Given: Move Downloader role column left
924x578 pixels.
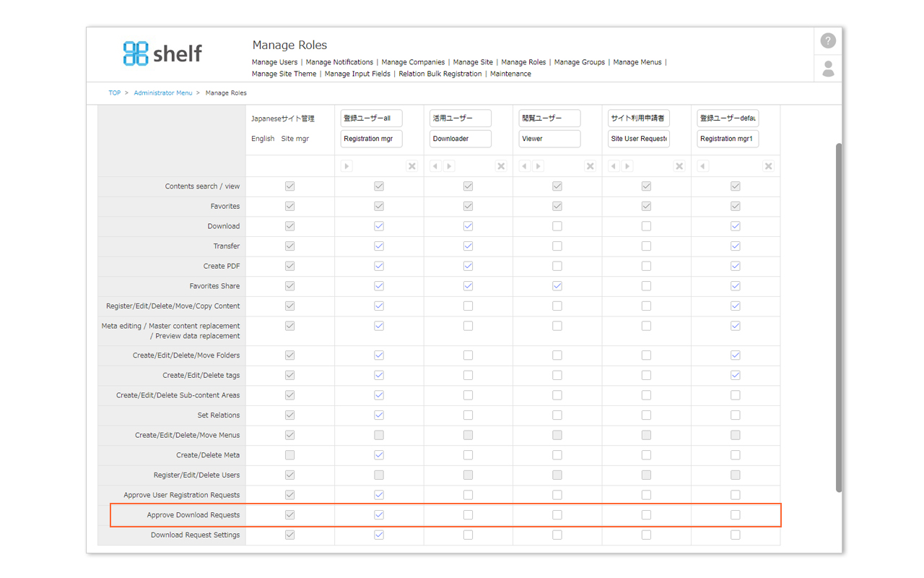Looking at the screenshot, I should point(435,166).
